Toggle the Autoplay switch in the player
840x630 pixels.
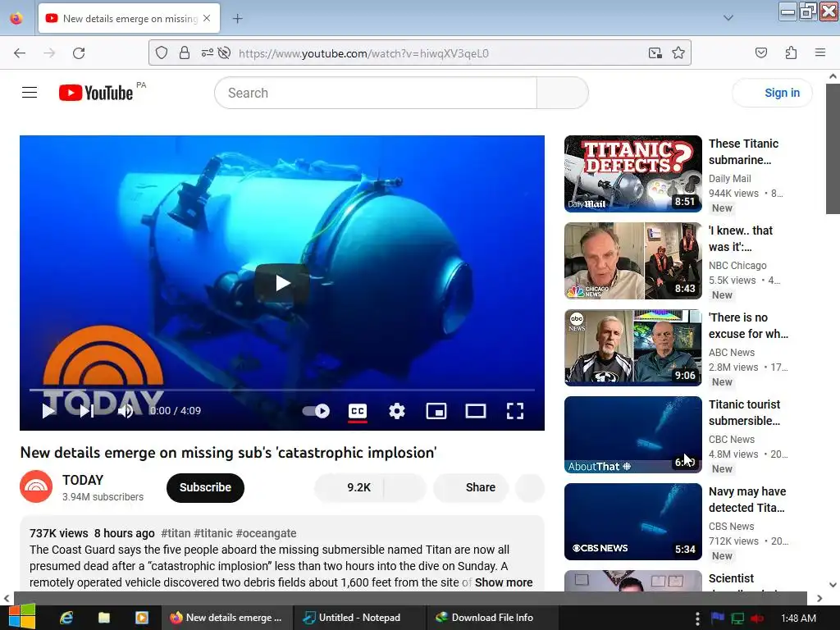tap(316, 411)
